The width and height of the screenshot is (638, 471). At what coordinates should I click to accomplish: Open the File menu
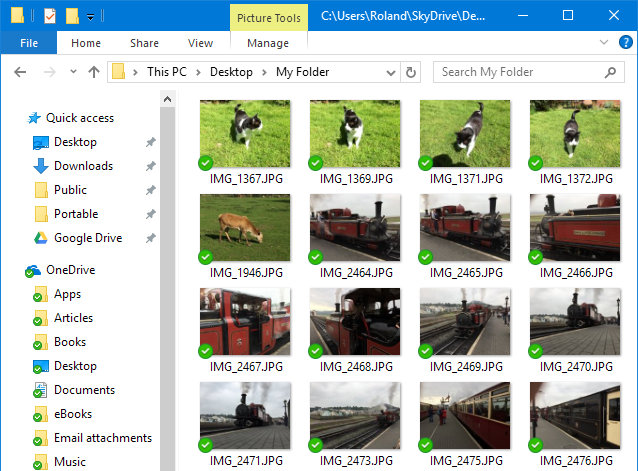click(x=29, y=43)
